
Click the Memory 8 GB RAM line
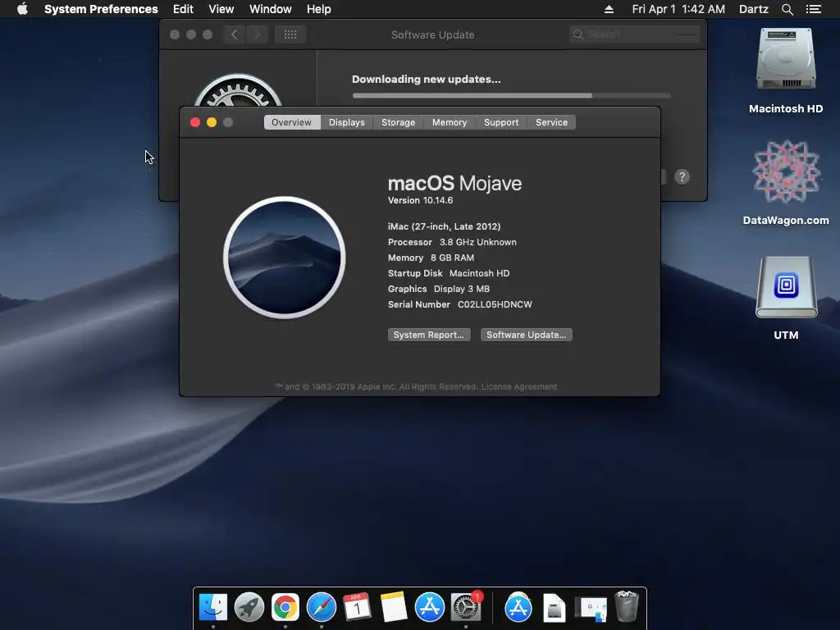click(x=431, y=258)
